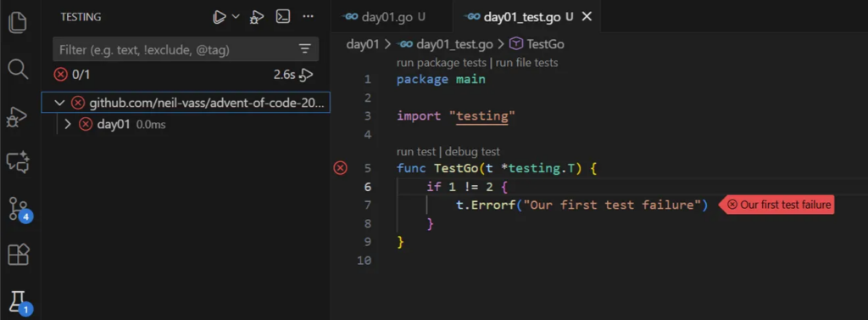Collapse the github.com/neil-vass package node
Image resolution: width=868 pixels, height=320 pixels.
click(x=60, y=103)
